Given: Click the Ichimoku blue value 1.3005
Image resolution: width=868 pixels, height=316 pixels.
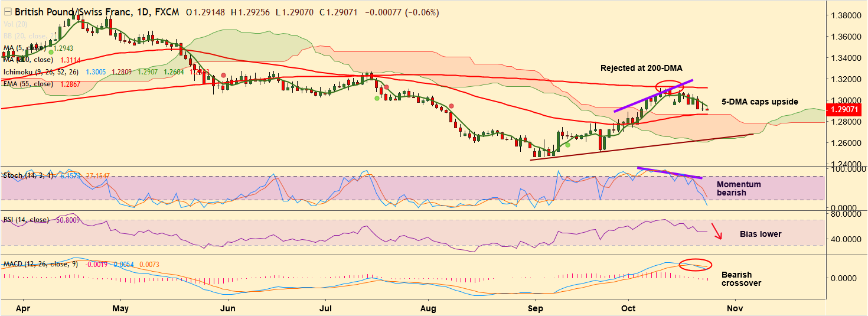Looking at the screenshot, I should [x=96, y=71].
